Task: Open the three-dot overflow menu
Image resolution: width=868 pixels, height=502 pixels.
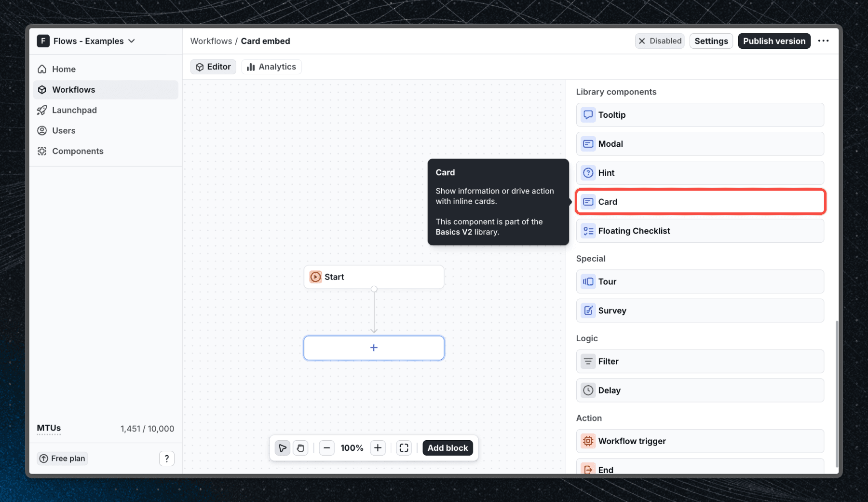Action: (824, 41)
